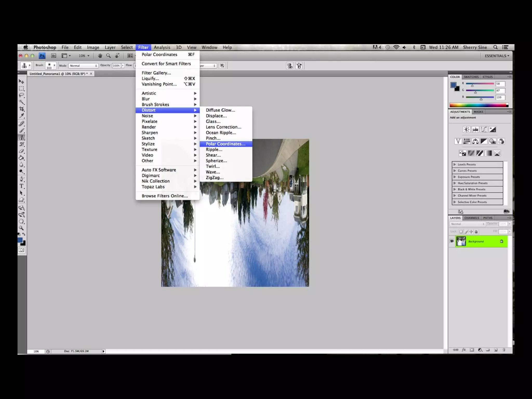
Task: Click the Brightness/Contrast adjustment icon
Action: tap(467, 129)
